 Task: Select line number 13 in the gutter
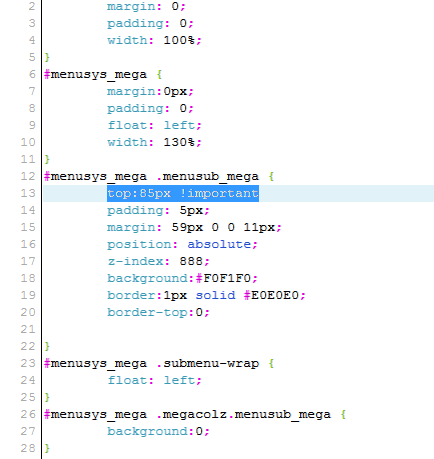pos(28,193)
